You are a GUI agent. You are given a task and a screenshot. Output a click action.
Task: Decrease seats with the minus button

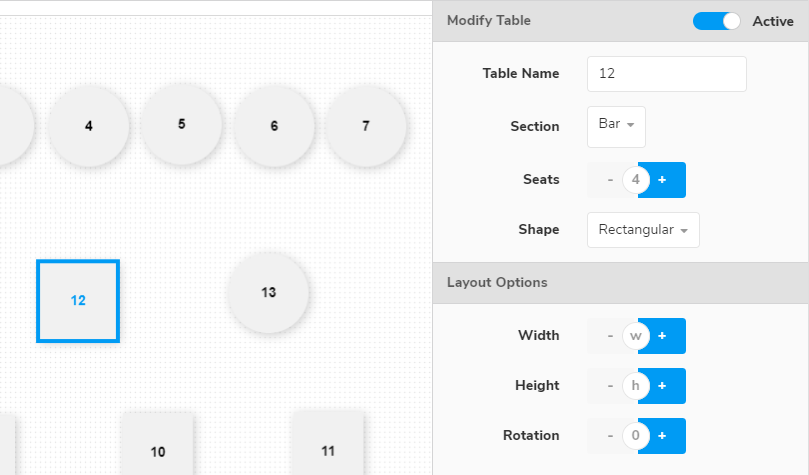click(609, 180)
